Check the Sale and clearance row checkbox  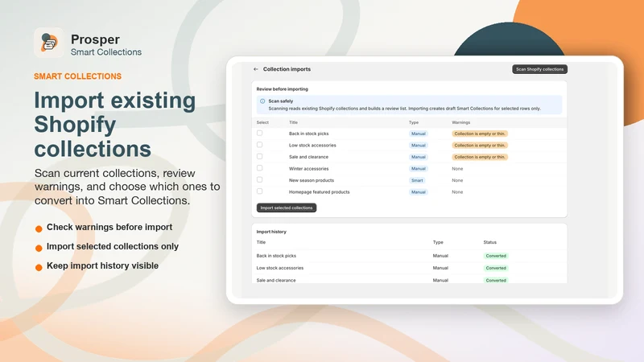259,156
